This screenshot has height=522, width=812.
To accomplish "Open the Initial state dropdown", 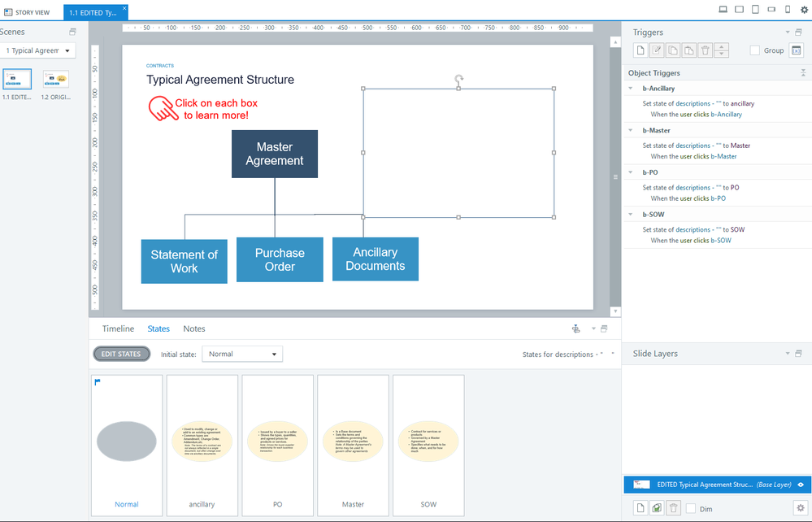I will click(x=242, y=355).
